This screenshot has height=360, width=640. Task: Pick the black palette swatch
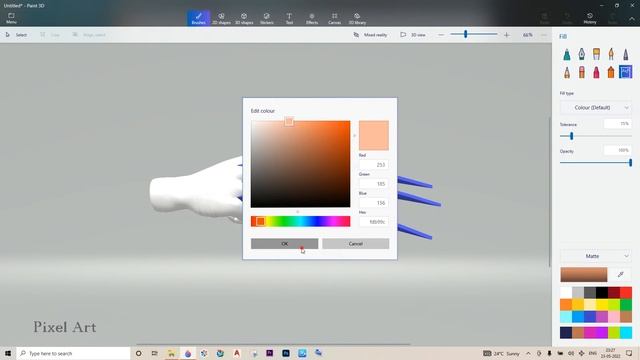pos(602,292)
